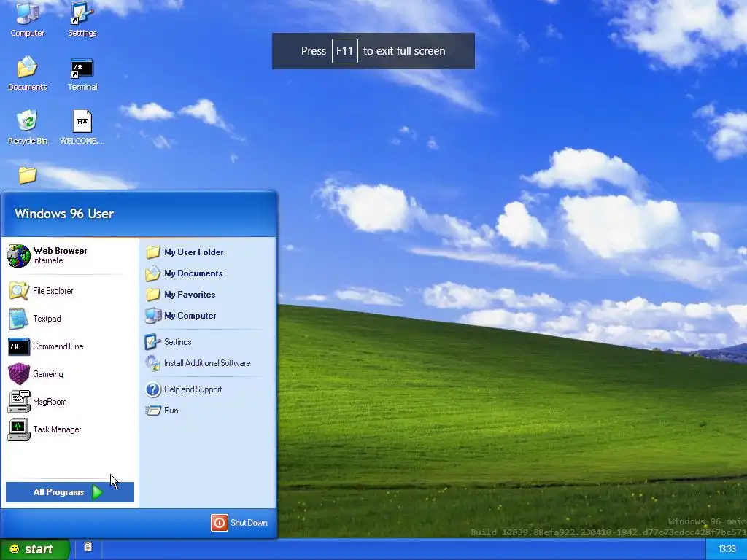Image resolution: width=747 pixels, height=560 pixels.
Task: Open the Settings desktop shortcut
Action: tap(82, 19)
